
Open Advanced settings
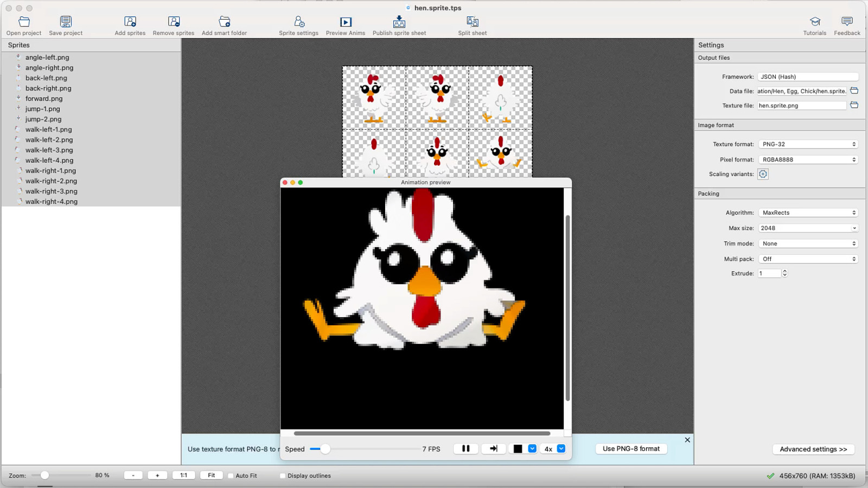[813, 449]
